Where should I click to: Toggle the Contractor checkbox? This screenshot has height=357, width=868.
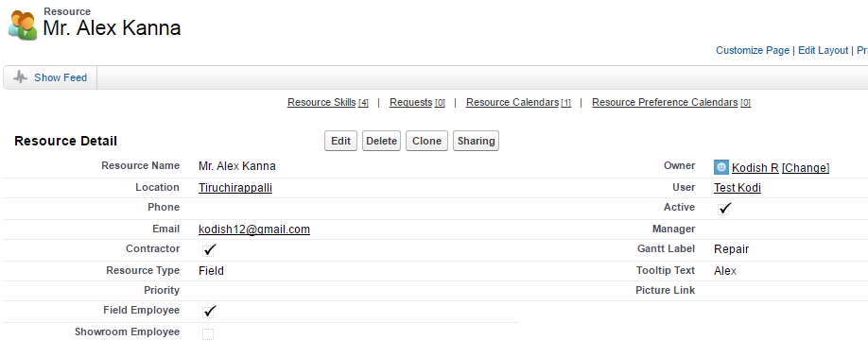pyautogui.click(x=209, y=250)
